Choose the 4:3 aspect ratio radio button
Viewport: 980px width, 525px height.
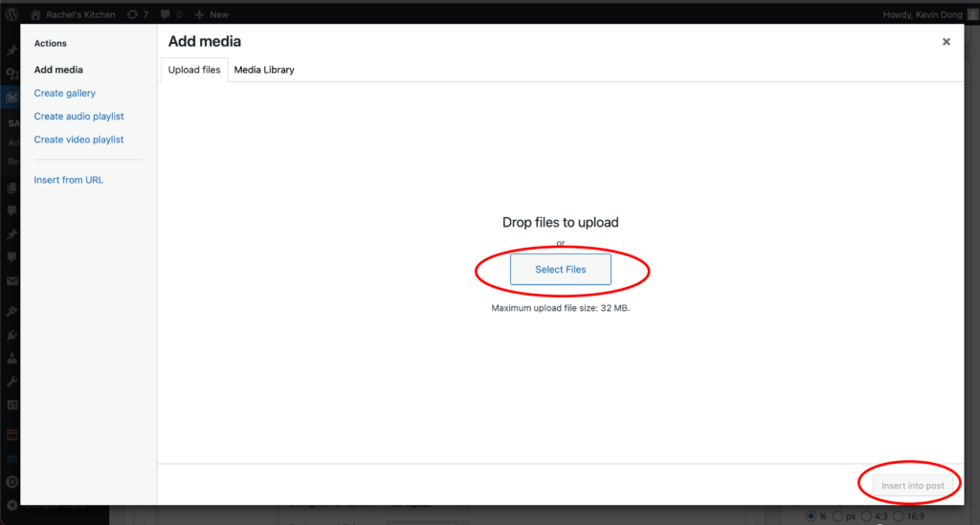click(x=868, y=516)
